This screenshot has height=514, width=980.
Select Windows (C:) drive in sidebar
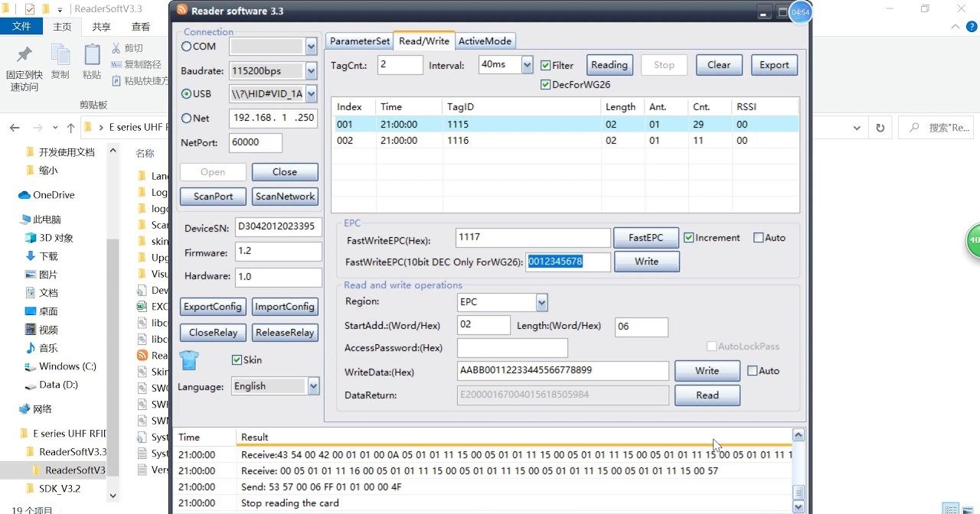67,366
